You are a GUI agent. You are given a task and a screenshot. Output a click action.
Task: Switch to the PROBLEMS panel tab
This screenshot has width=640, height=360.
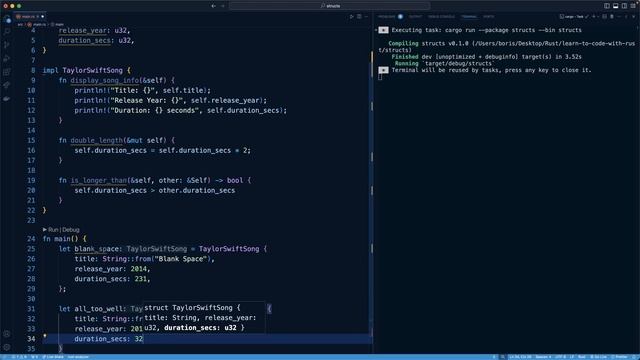pyautogui.click(x=387, y=17)
